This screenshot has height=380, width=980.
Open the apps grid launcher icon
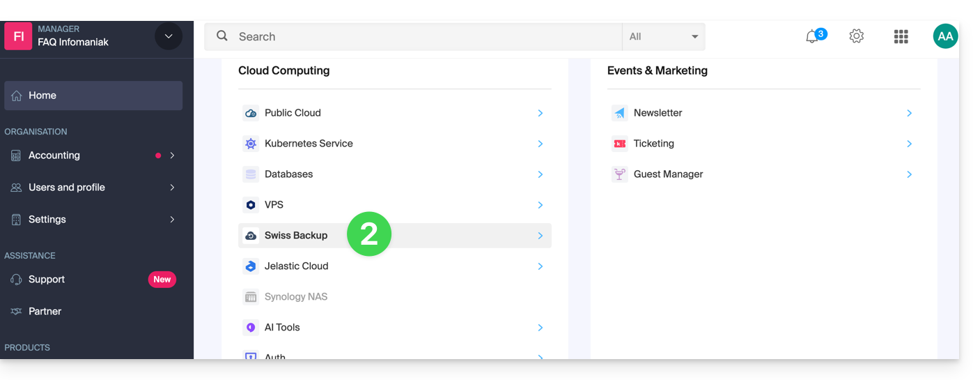point(901,36)
